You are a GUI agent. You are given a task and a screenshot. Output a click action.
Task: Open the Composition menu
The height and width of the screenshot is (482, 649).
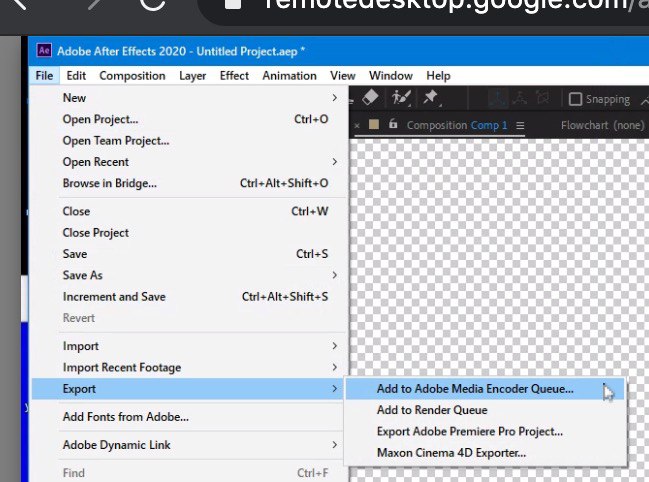[132, 76]
